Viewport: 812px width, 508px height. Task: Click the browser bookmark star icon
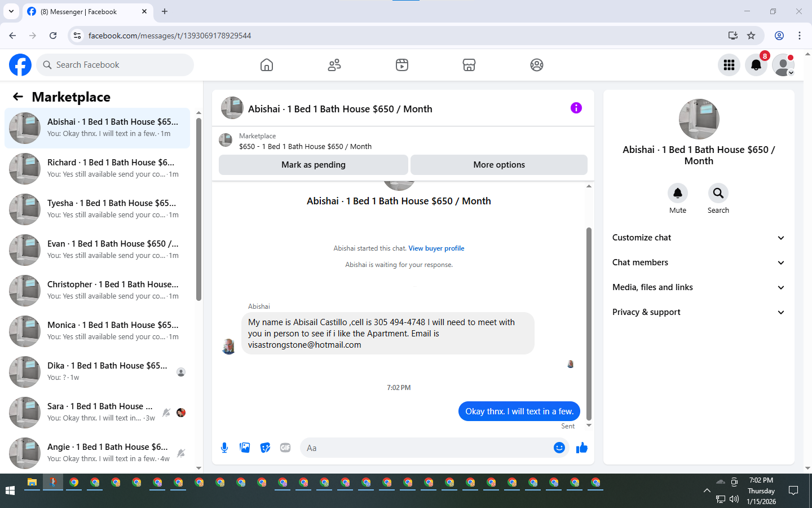click(x=751, y=36)
